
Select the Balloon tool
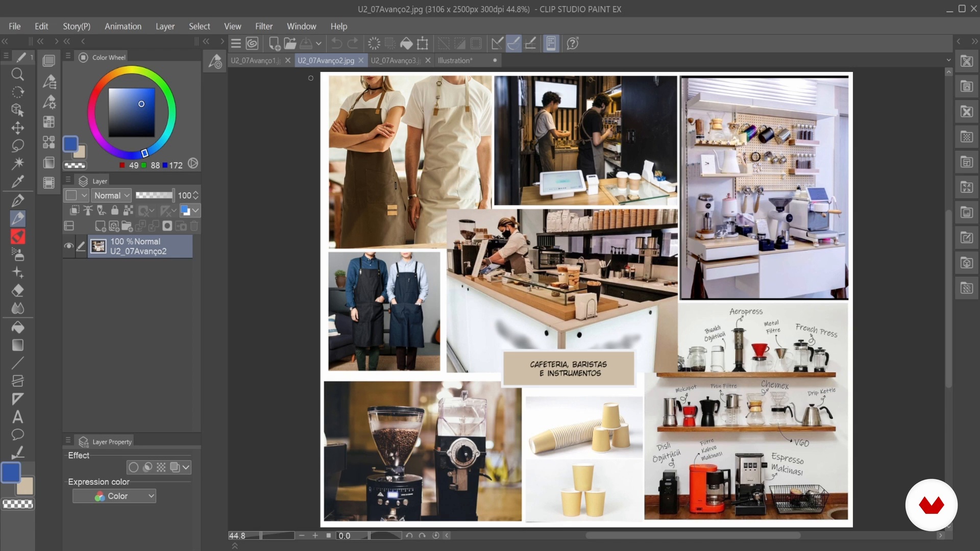(17, 435)
